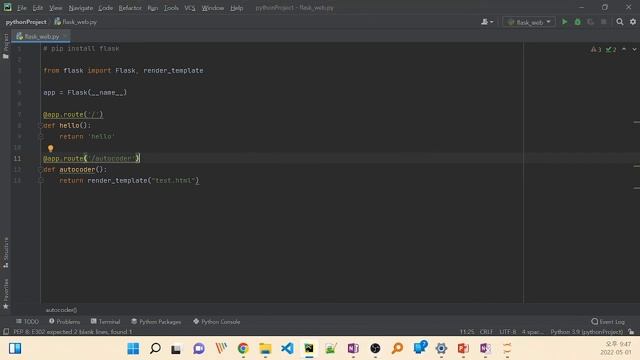Open the Navigate menu

pyautogui.click(x=80, y=8)
